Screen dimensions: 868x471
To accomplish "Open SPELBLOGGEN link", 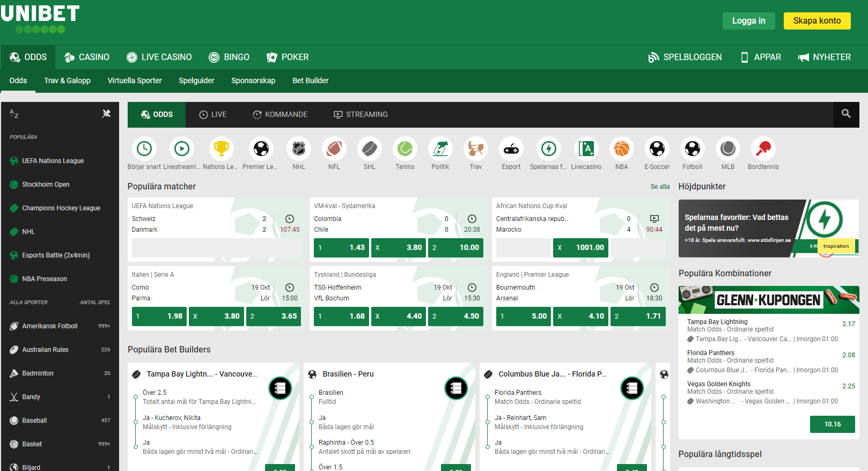I will [x=685, y=57].
